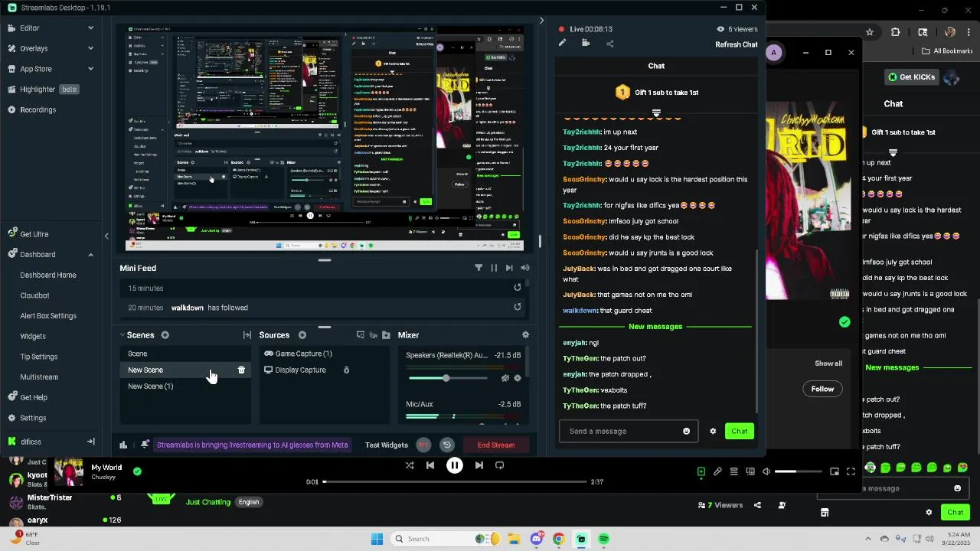Mute the Speakers audio
Image resolution: width=980 pixels, height=551 pixels.
coord(505,378)
